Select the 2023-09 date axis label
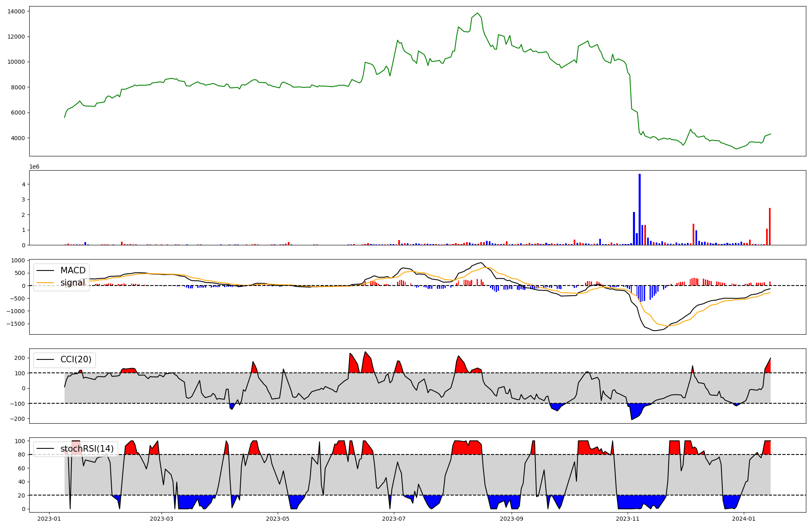Viewport: 812px width, 528px height. [512, 519]
